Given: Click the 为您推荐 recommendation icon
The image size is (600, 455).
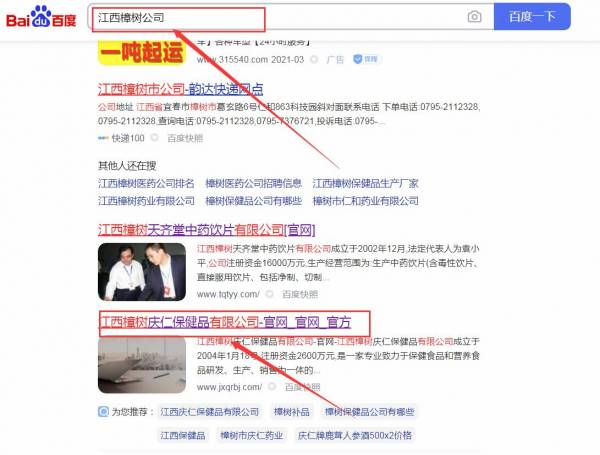Looking at the screenshot, I should 103,412.
